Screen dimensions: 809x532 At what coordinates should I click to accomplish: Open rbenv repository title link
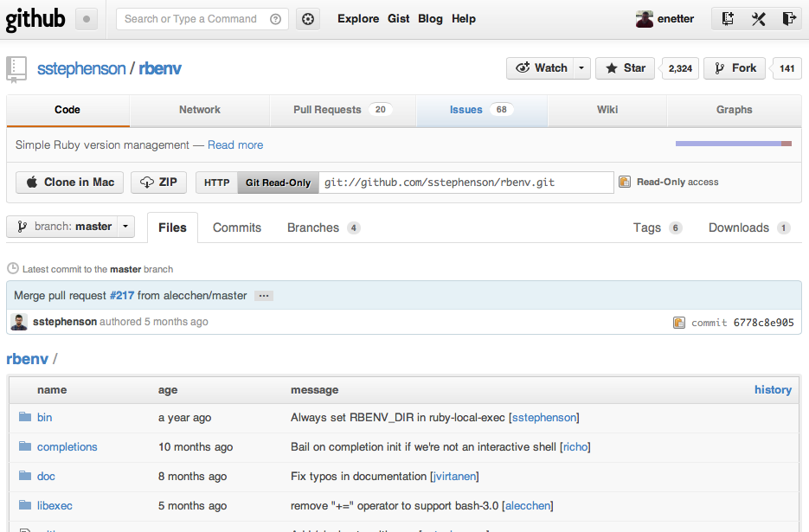pyautogui.click(x=160, y=68)
